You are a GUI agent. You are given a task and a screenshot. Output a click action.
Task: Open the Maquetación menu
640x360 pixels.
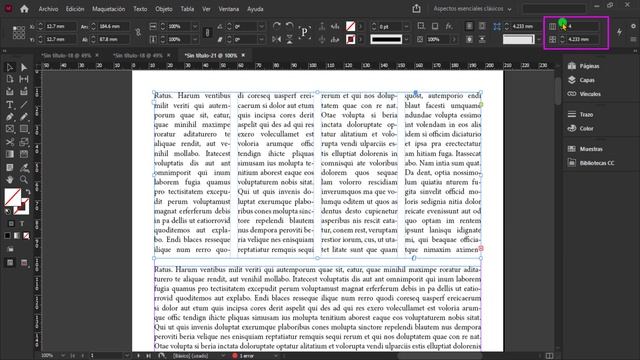pos(109,9)
